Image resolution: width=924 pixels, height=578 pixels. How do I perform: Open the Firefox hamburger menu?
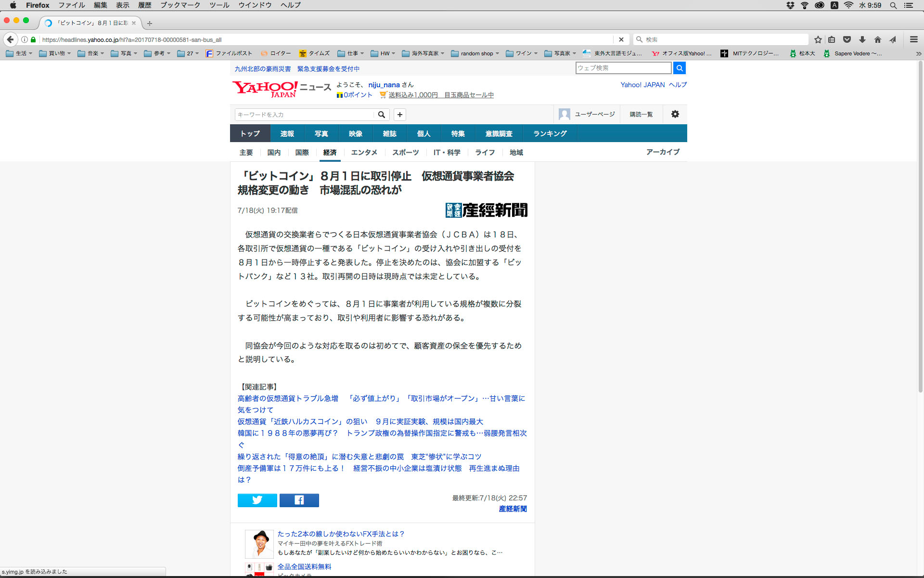click(x=913, y=39)
